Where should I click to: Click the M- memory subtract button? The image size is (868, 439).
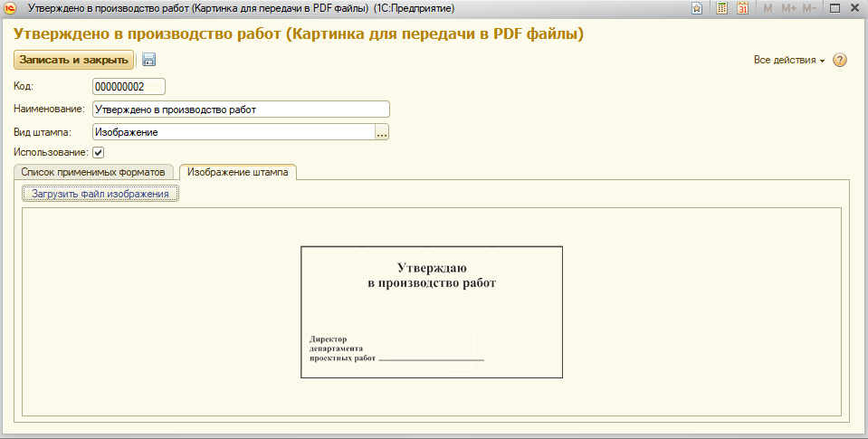pos(809,8)
